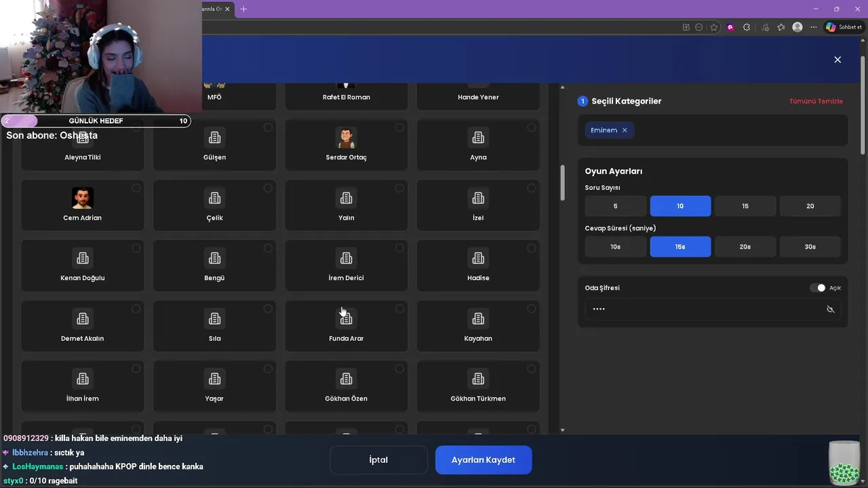This screenshot has height=488, width=868.
Task: Toggle password visibility eye icon
Action: pyautogui.click(x=830, y=309)
